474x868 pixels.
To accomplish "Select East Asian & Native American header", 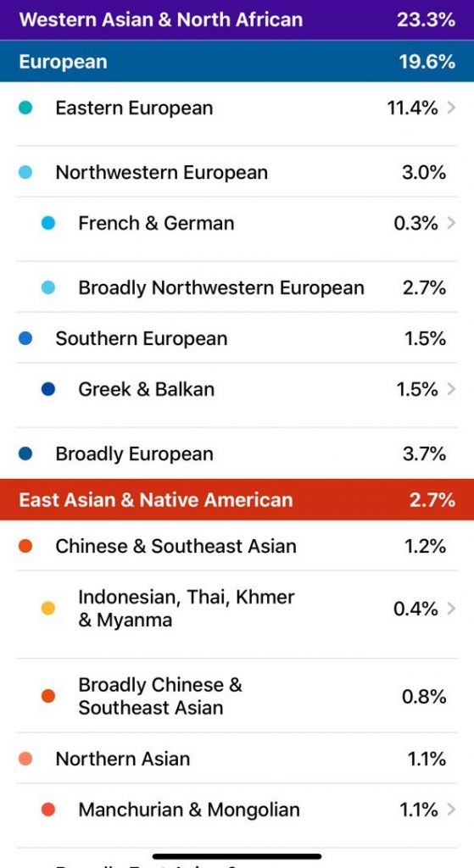I will [x=237, y=500].
